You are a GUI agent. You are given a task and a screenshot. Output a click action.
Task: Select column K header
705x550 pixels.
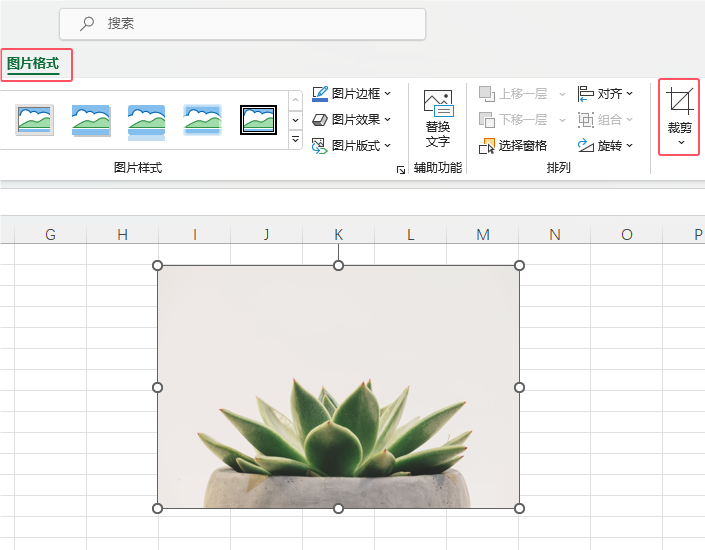[339, 234]
